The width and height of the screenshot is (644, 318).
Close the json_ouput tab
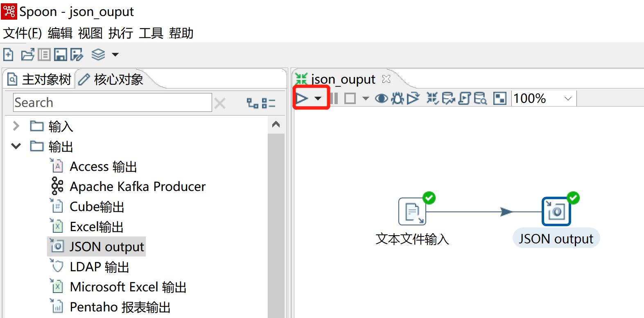click(386, 79)
